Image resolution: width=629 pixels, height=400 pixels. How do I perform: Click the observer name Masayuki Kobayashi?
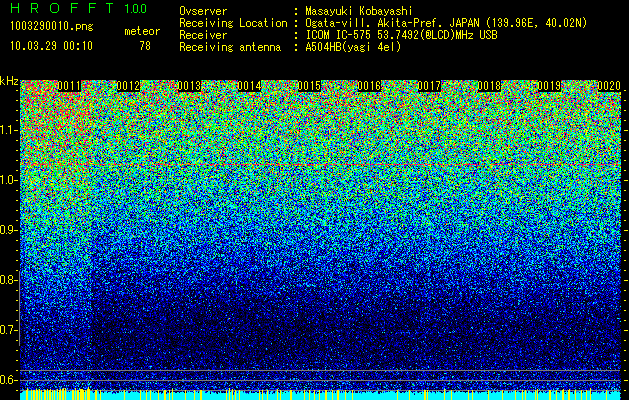pyautogui.click(x=359, y=11)
